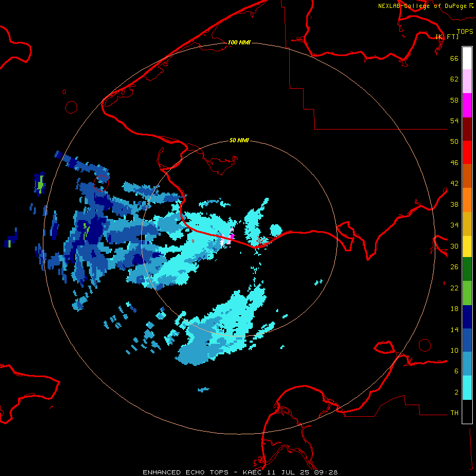Click the KAEC radar site identifier
This screenshot has height=476, width=476.
[253, 472]
